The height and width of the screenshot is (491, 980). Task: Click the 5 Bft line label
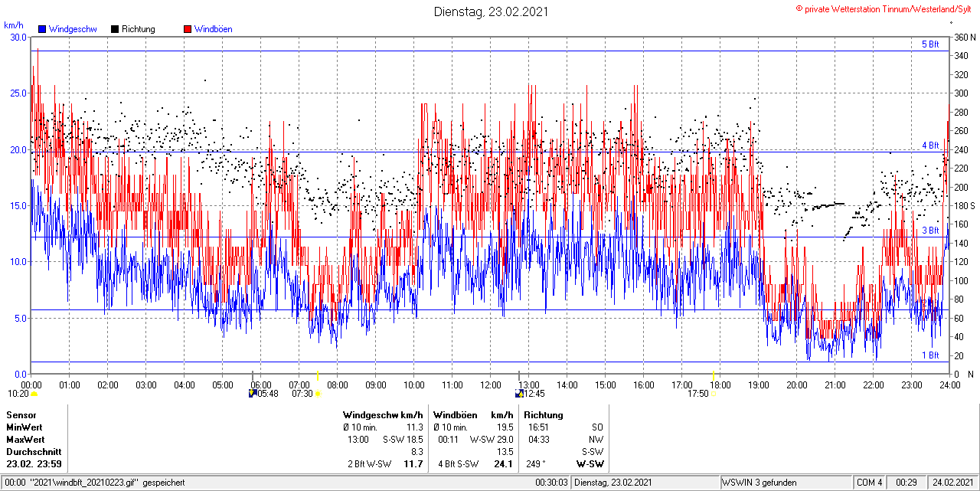pyautogui.click(x=930, y=44)
